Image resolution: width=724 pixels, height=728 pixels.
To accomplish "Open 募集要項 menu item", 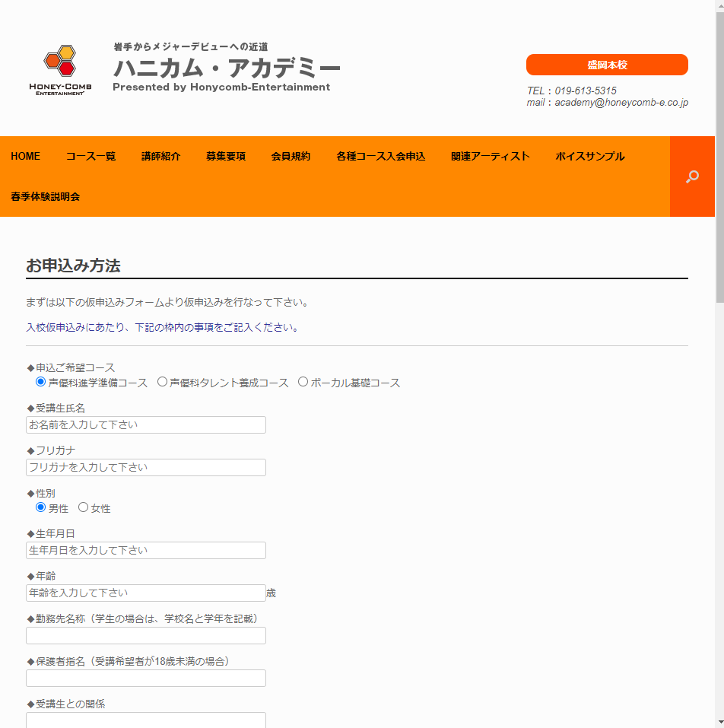I will pyautogui.click(x=226, y=157).
